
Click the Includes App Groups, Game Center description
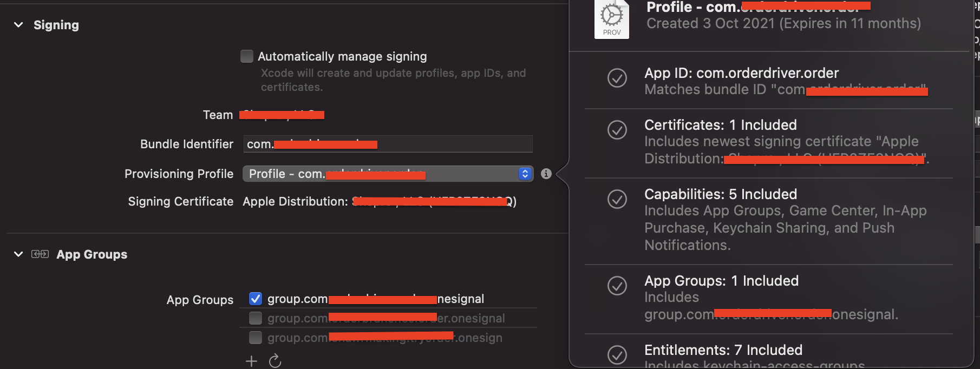click(786, 228)
